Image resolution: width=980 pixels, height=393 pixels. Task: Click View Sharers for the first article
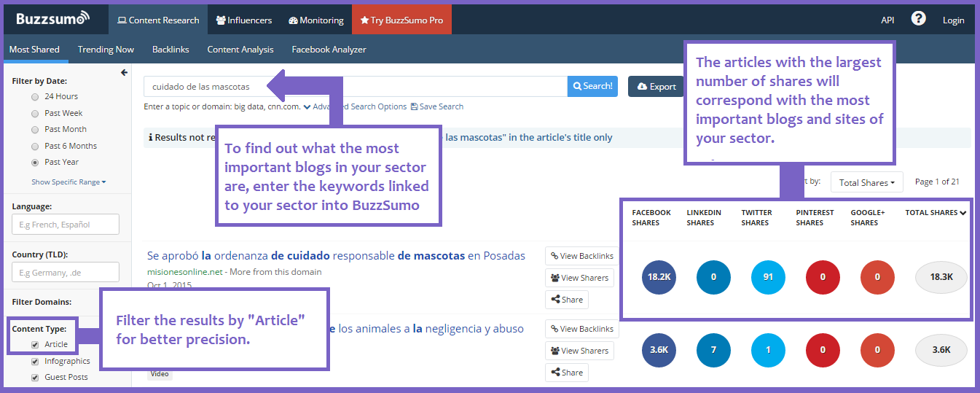tap(579, 278)
